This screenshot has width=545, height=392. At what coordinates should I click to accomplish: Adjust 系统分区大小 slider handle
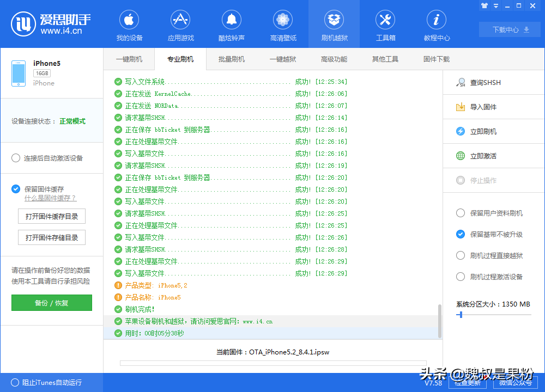pos(461,315)
